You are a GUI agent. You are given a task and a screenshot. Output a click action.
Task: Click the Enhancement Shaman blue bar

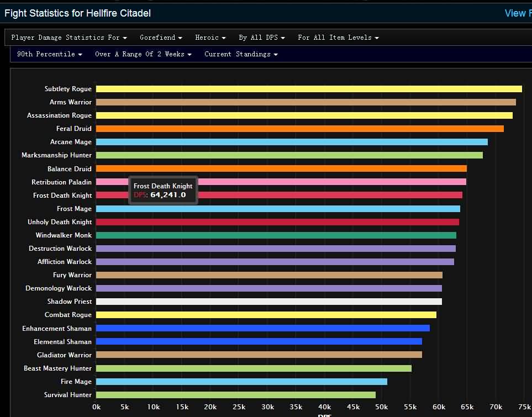point(262,328)
